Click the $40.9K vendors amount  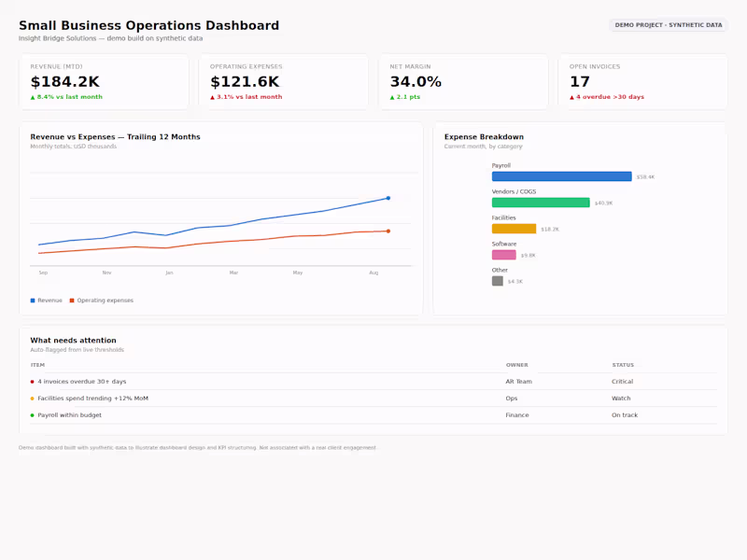click(x=603, y=203)
